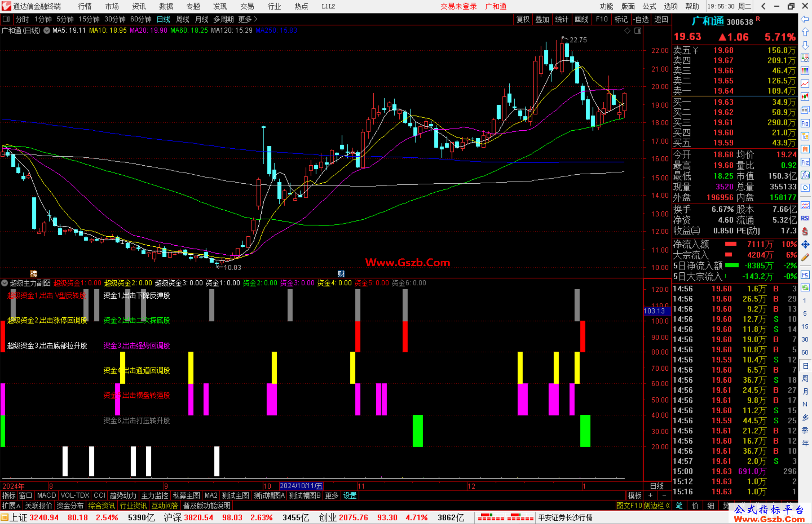Click the F12 icon in the right sidebar
Image resolution: width=812 pixels, height=524 pixels.
(x=805, y=162)
